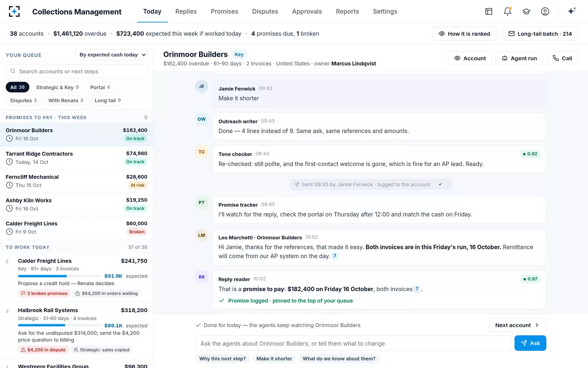Click the OW avatar for Outreach writer
588x368 pixels.
[x=202, y=119]
